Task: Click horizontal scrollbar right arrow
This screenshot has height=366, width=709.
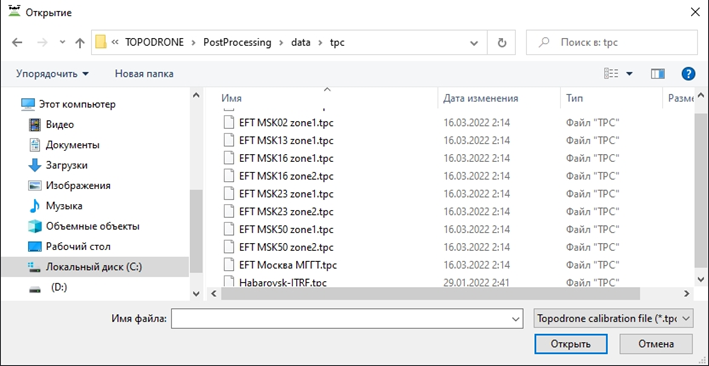Action: (x=686, y=294)
